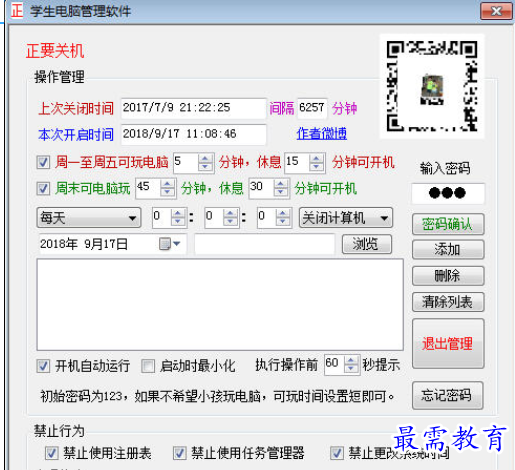Increase weekend play minutes value 45
Viewport: 515px width, 470px height.
pos(167,185)
